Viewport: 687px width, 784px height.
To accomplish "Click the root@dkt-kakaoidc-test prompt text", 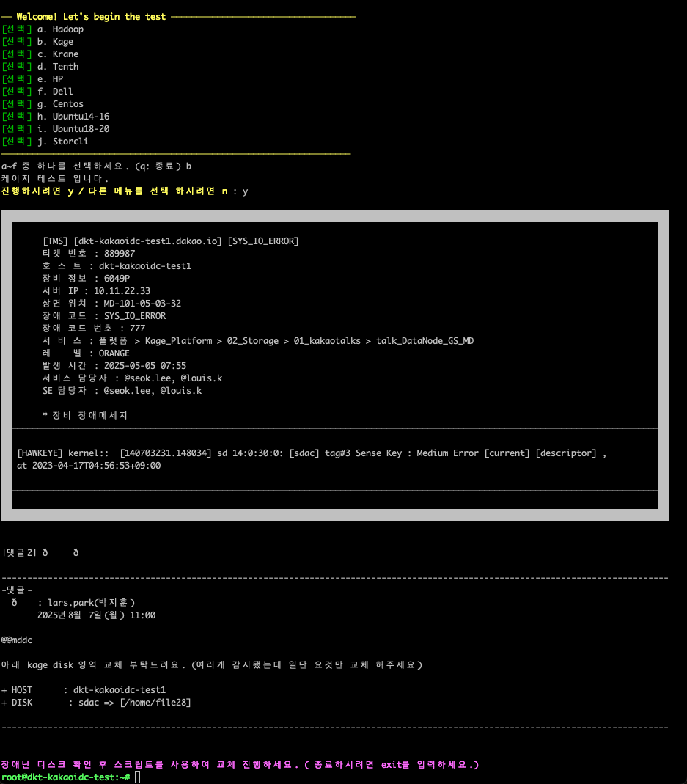I will point(65,777).
